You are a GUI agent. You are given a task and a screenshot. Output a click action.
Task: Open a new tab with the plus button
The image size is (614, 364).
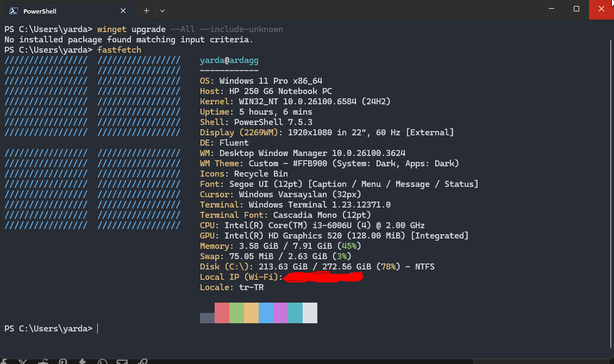(x=146, y=11)
